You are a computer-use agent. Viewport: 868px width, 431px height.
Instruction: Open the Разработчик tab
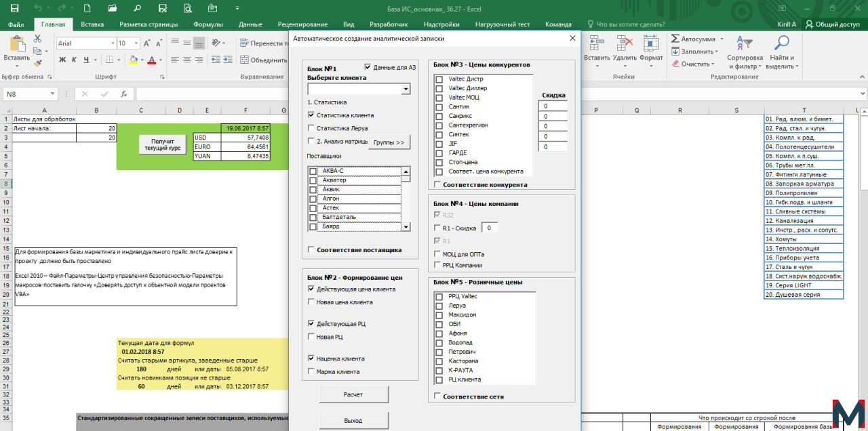(x=389, y=24)
